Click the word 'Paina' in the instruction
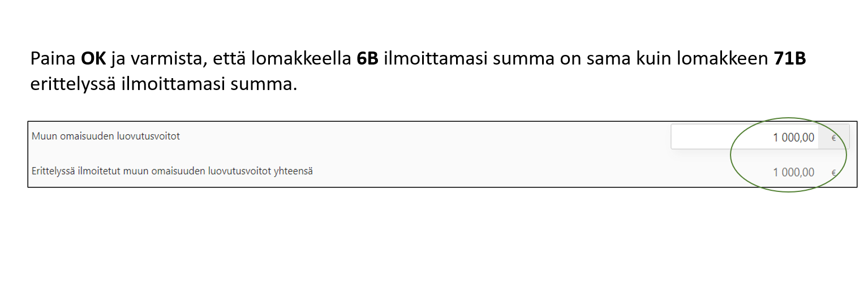This screenshot has height=295, width=868. coord(54,58)
